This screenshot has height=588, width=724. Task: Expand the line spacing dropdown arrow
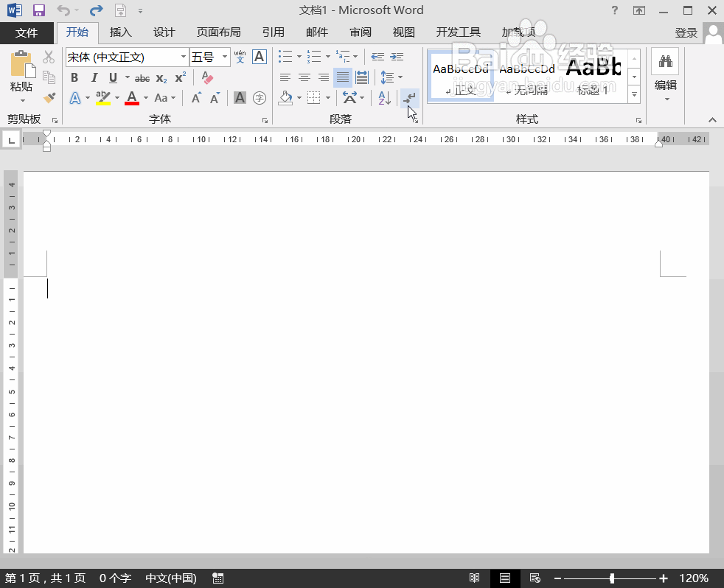tap(400, 77)
